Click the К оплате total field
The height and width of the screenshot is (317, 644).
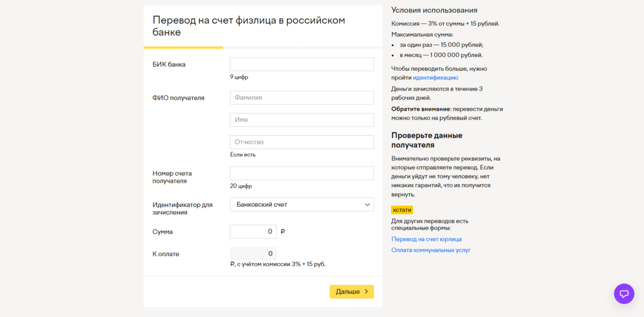pos(253,254)
